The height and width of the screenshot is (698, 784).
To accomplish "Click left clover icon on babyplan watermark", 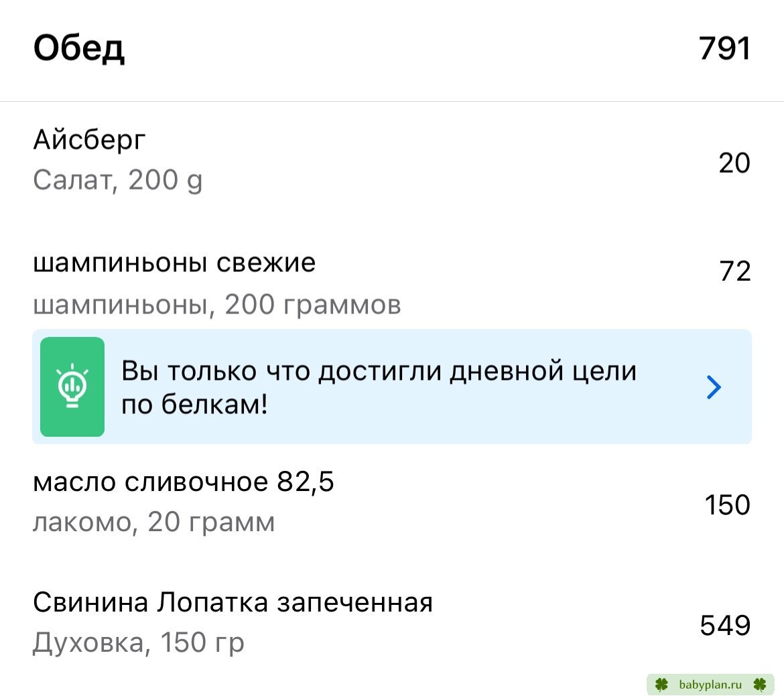I will click(x=661, y=685).
